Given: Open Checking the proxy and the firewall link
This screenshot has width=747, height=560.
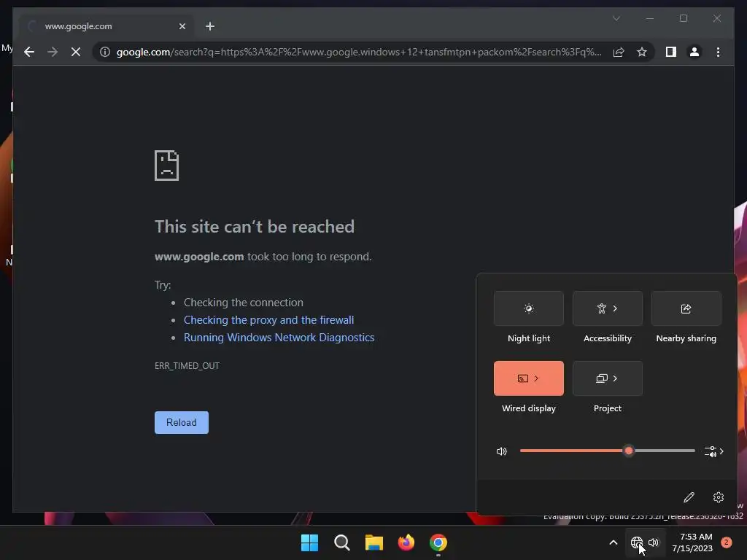Looking at the screenshot, I should 268,320.
